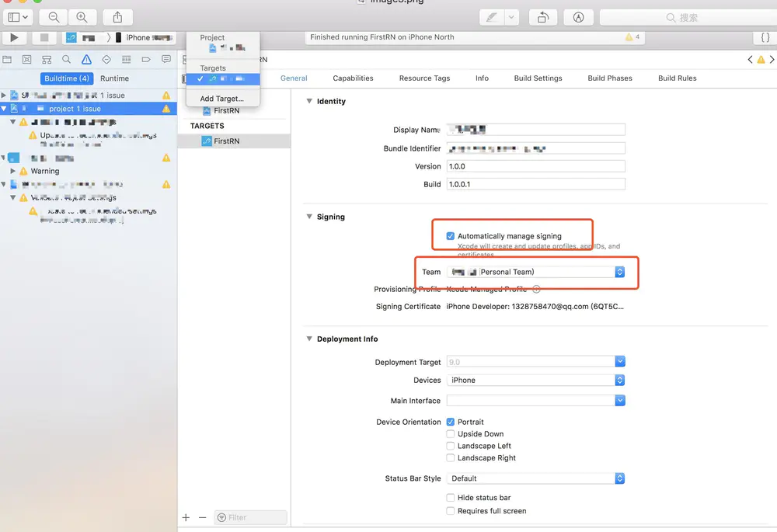Enable the Landscape Left checkbox
777x532 pixels.
click(451, 446)
